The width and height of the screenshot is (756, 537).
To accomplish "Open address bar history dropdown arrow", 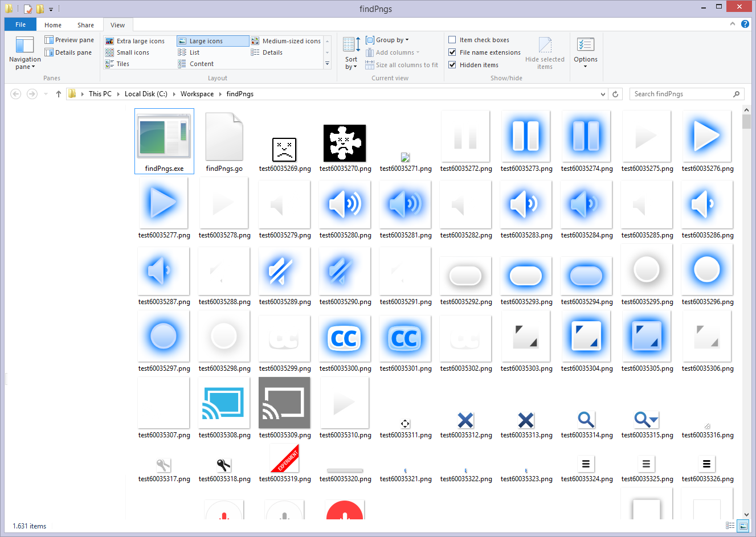I will click(x=603, y=94).
